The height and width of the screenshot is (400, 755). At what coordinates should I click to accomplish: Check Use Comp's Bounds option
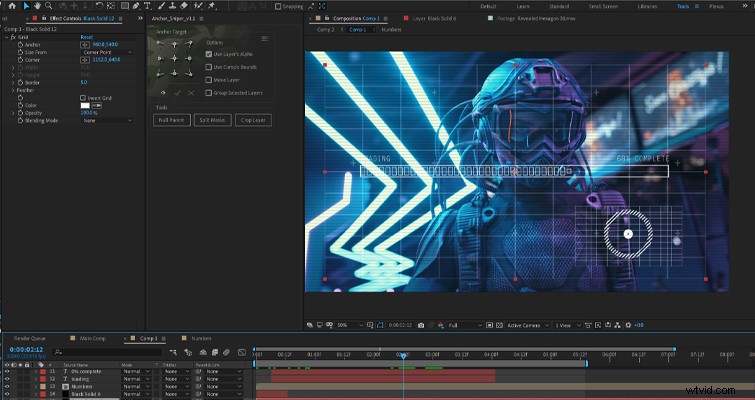click(x=208, y=67)
